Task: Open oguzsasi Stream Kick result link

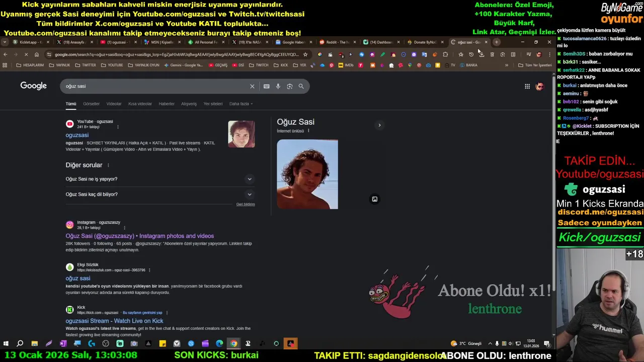Action: coord(114,321)
